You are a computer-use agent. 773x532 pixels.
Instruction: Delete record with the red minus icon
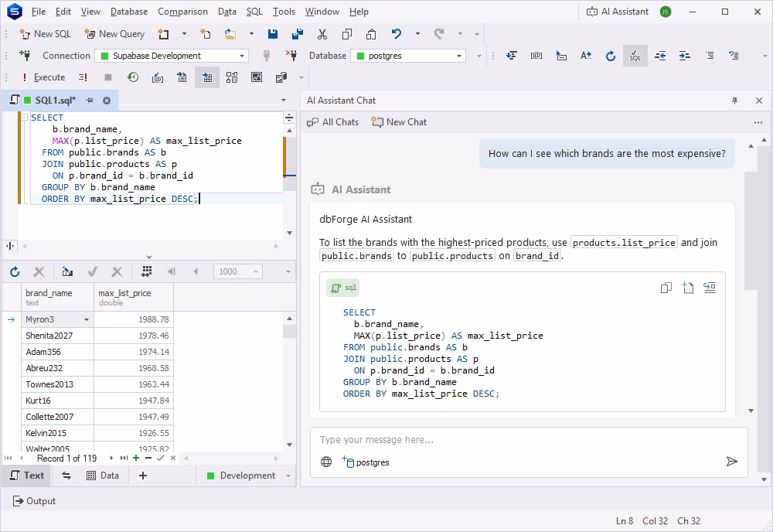point(148,458)
